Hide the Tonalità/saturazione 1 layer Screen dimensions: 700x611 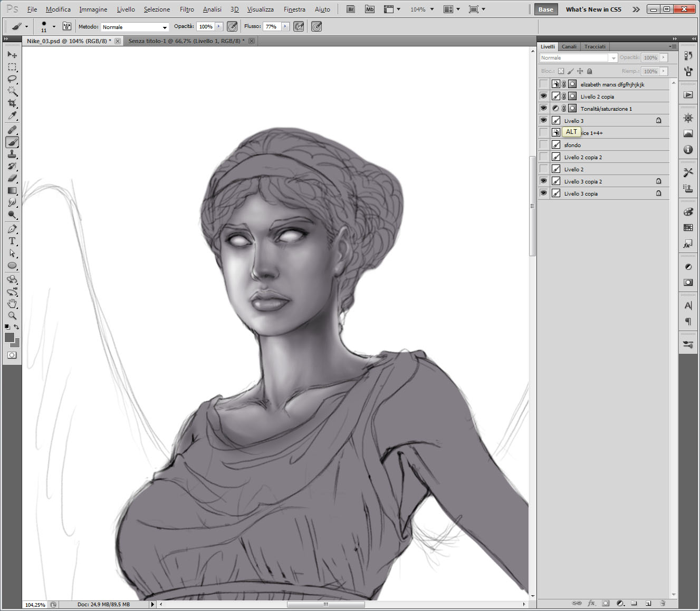(x=543, y=108)
